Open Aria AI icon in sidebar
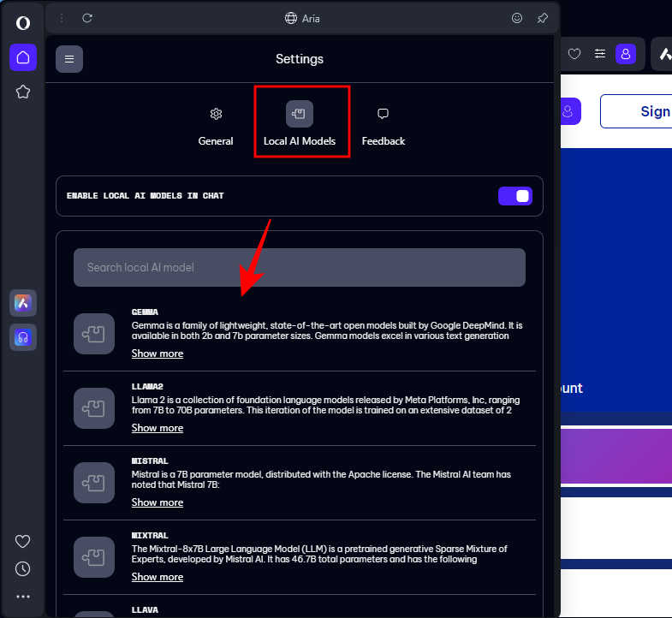The width and height of the screenshot is (672, 618). pos(23,303)
